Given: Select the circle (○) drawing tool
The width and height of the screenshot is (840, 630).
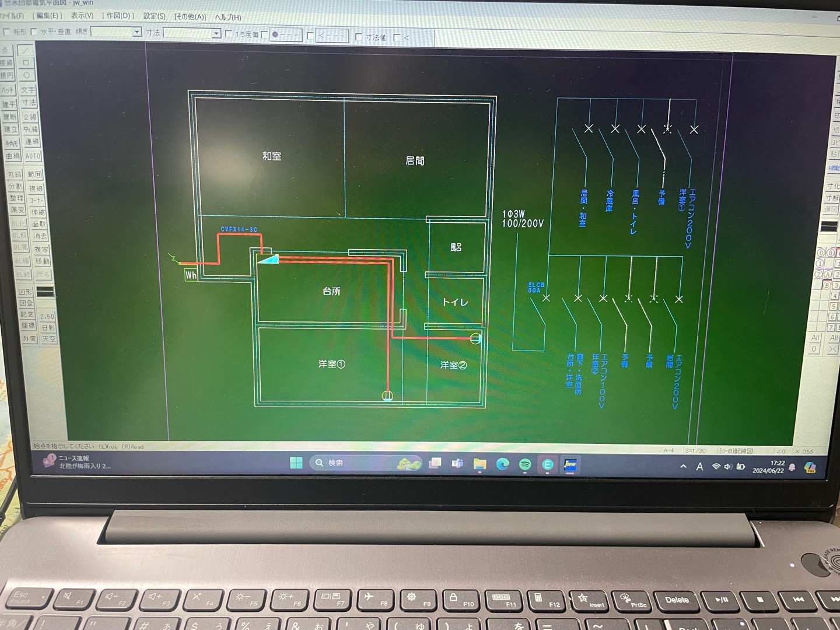Looking at the screenshot, I should pyautogui.click(x=27, y=76).
